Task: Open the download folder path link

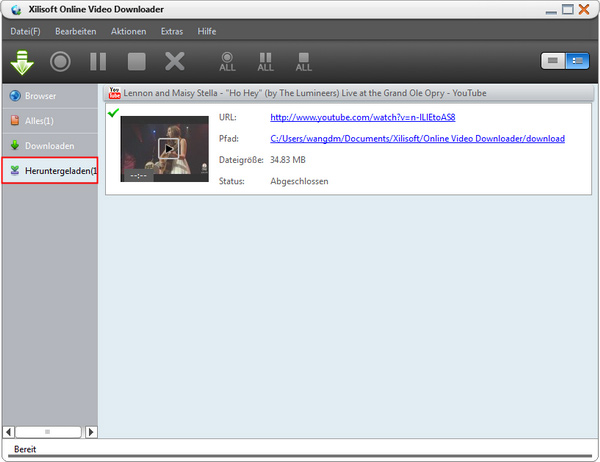Action: click(x=417, y=139)
